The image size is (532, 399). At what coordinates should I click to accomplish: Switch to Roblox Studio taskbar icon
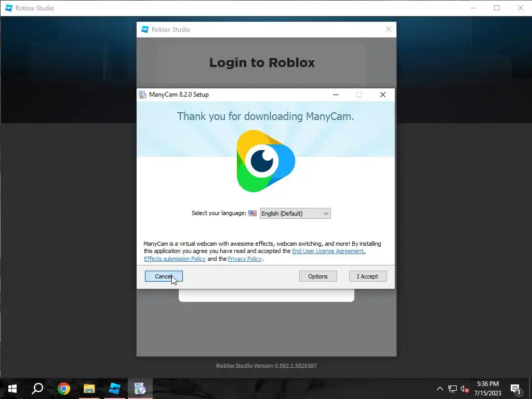click(115, 389)
